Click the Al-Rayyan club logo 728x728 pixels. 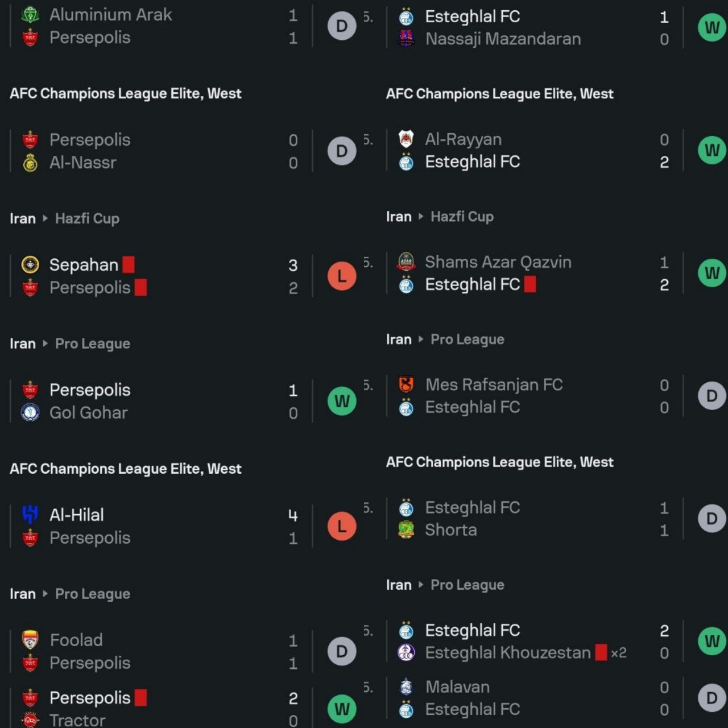406,139
